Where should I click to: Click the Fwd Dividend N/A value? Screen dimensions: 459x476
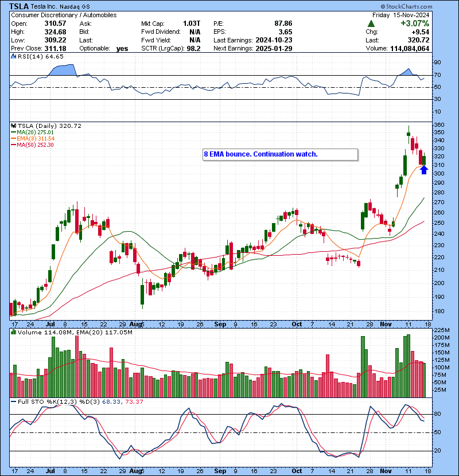[x=195, y=32]
